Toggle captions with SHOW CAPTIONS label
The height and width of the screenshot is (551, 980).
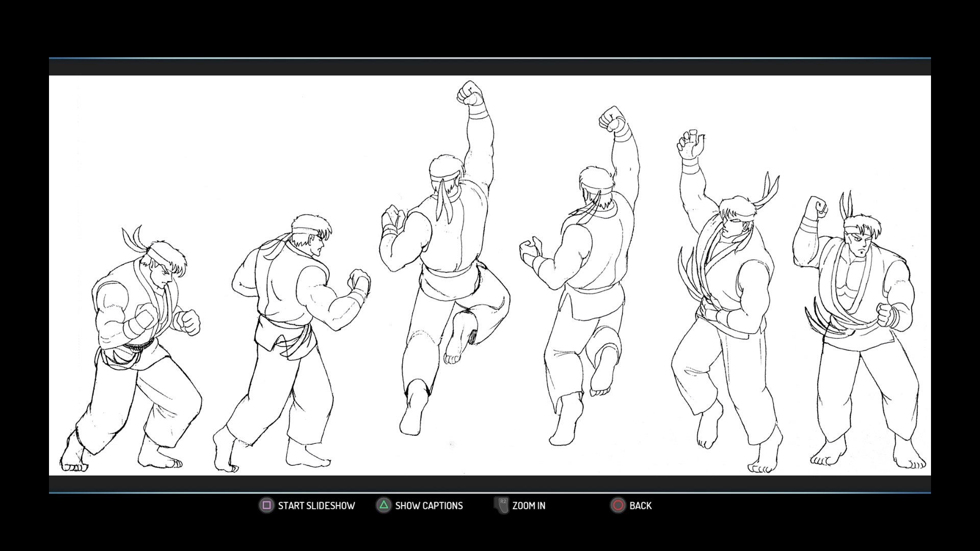tap(429, 506)
